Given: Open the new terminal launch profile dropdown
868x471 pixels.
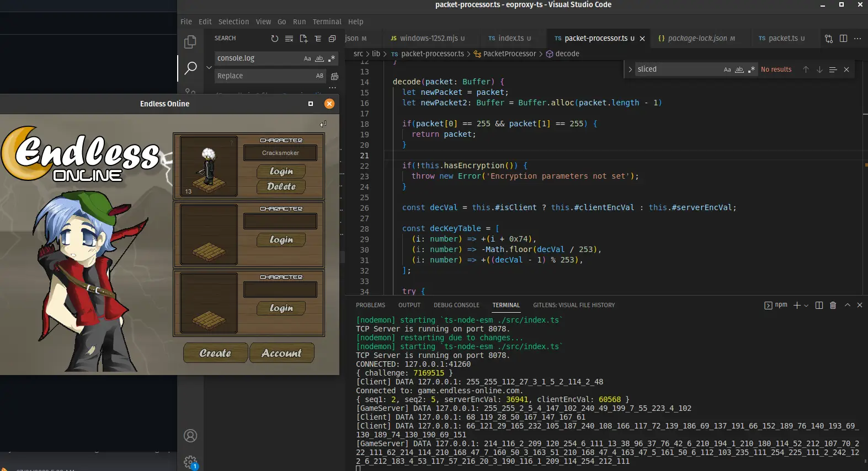Looking at the screenshot, I should [x=806, y=306].
